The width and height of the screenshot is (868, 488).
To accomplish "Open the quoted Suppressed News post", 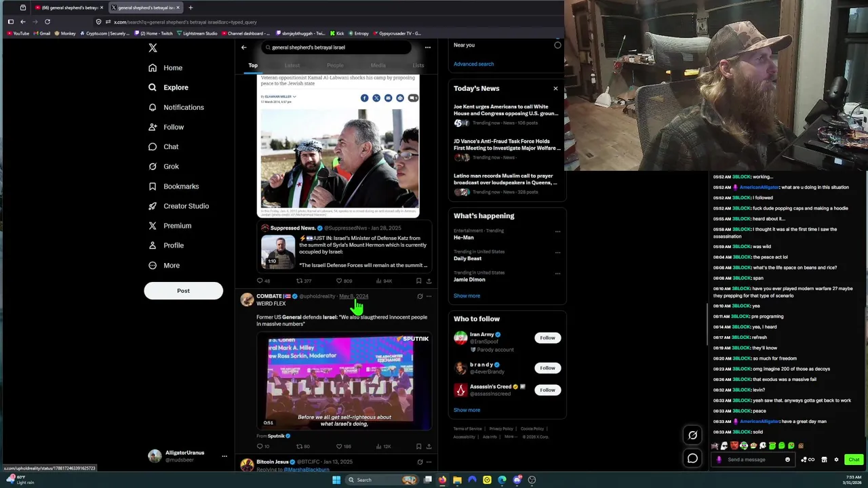I will 344,247.
